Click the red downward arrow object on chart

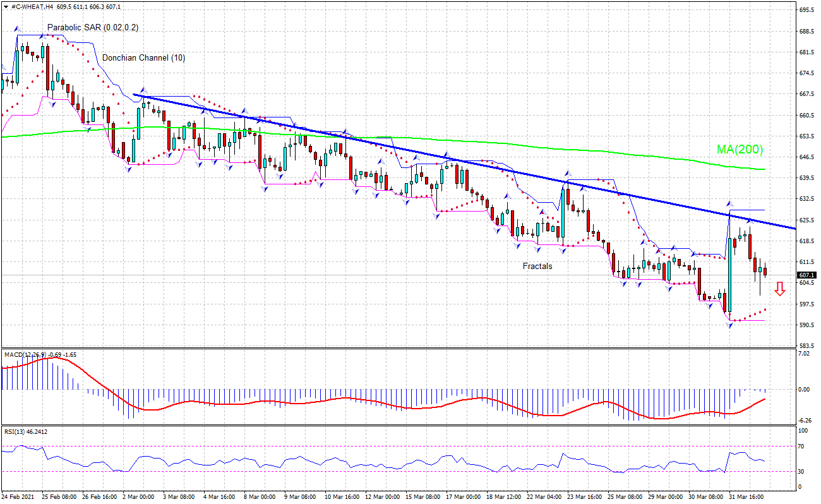coord(780,289)
